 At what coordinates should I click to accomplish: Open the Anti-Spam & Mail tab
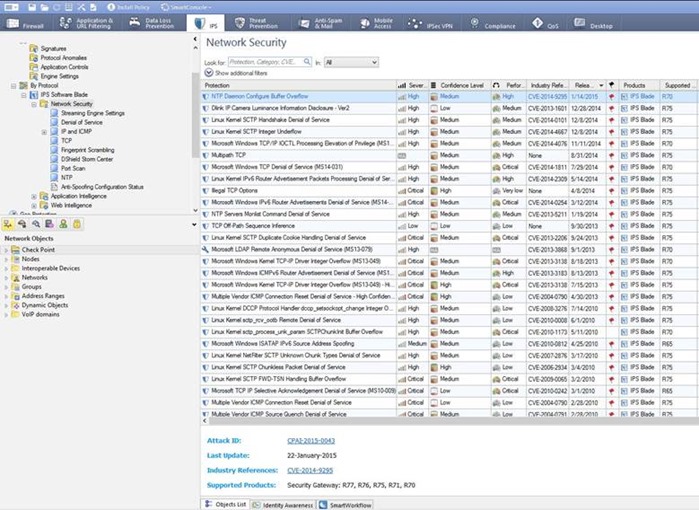tap(321, 23)
